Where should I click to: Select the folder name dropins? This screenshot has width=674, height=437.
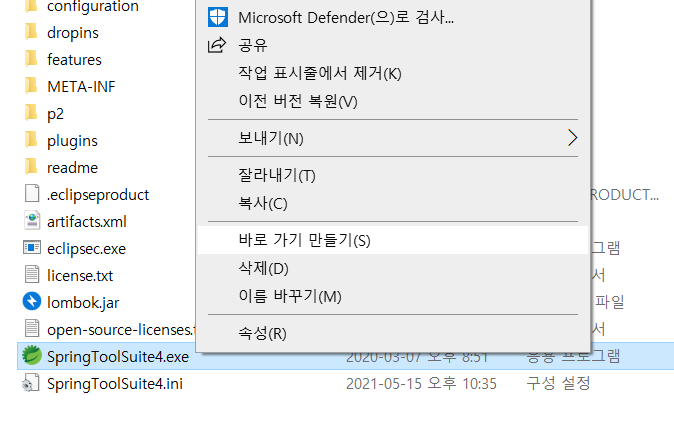73,33
